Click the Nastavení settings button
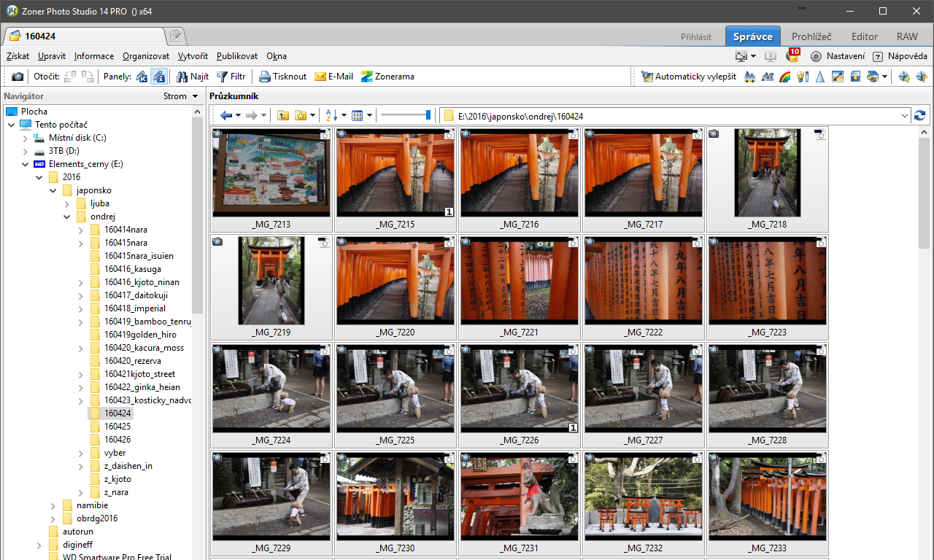 click(838, 56)
